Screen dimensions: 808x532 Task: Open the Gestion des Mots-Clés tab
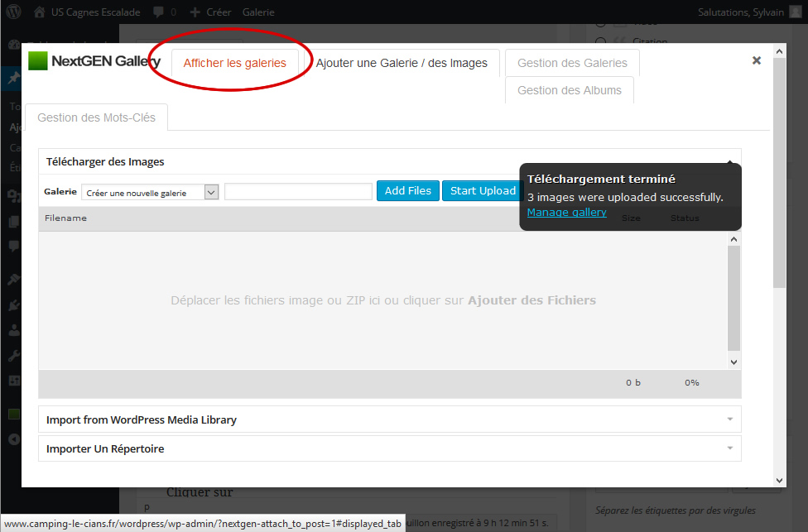pos(96,117)
